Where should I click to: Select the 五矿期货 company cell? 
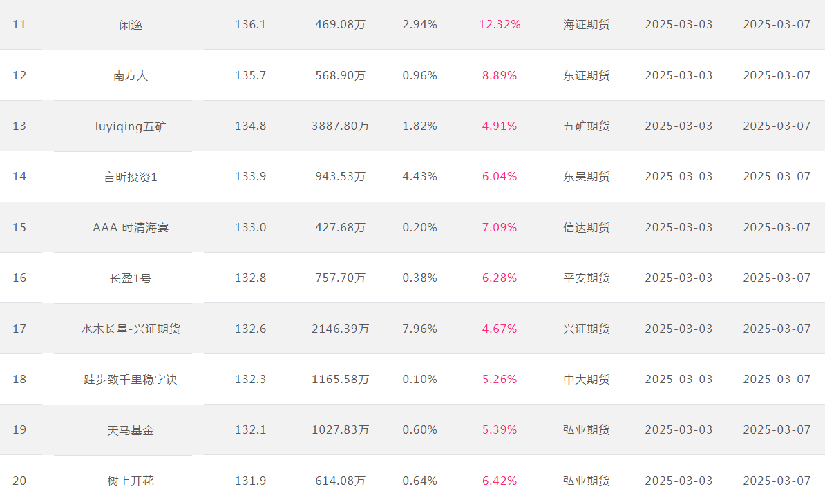click(x=586, y=126)
